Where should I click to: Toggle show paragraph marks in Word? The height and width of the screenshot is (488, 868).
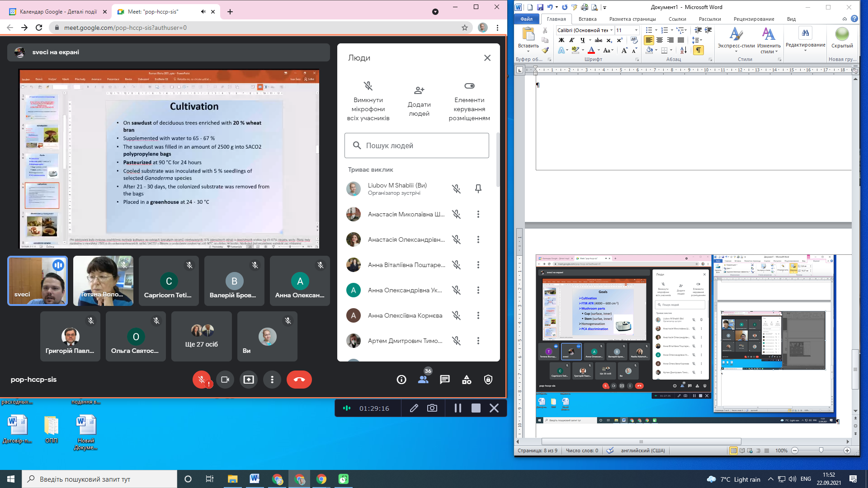[698, 50]
